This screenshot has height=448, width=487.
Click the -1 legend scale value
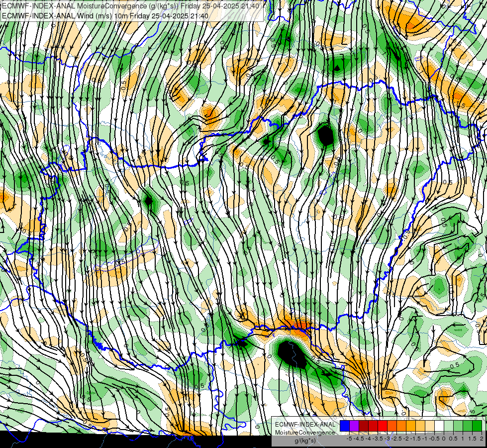click(x=425, y=439)
